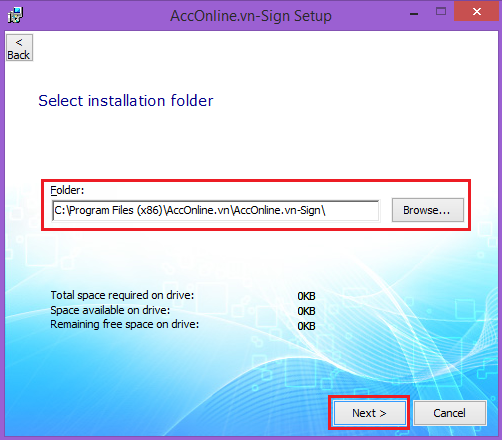
Task: Click the 0KB value for remaining free space
Action: point(306,326)
